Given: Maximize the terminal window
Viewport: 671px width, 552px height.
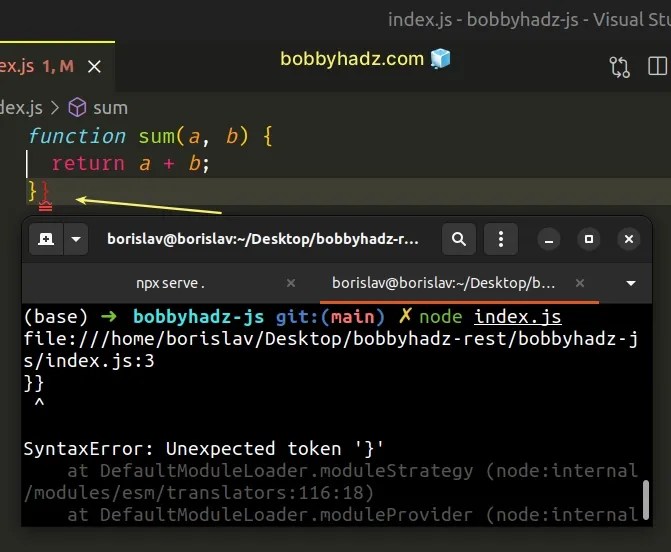Looking at the screenshot, I should point(589,239).
